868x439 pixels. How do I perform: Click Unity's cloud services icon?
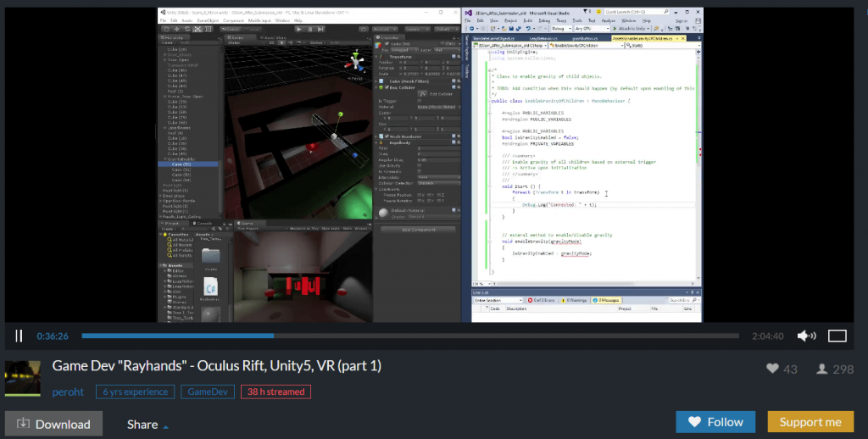363,30
